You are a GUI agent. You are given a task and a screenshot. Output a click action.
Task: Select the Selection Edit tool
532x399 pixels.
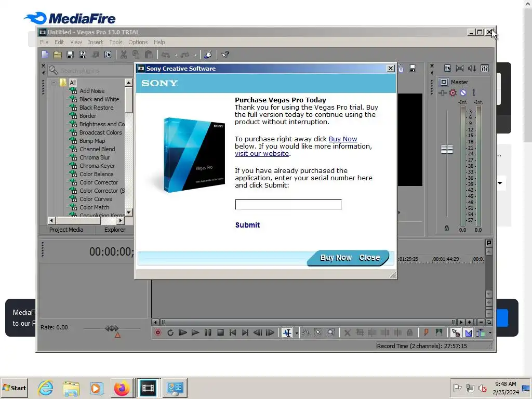[x=318, y=333]
